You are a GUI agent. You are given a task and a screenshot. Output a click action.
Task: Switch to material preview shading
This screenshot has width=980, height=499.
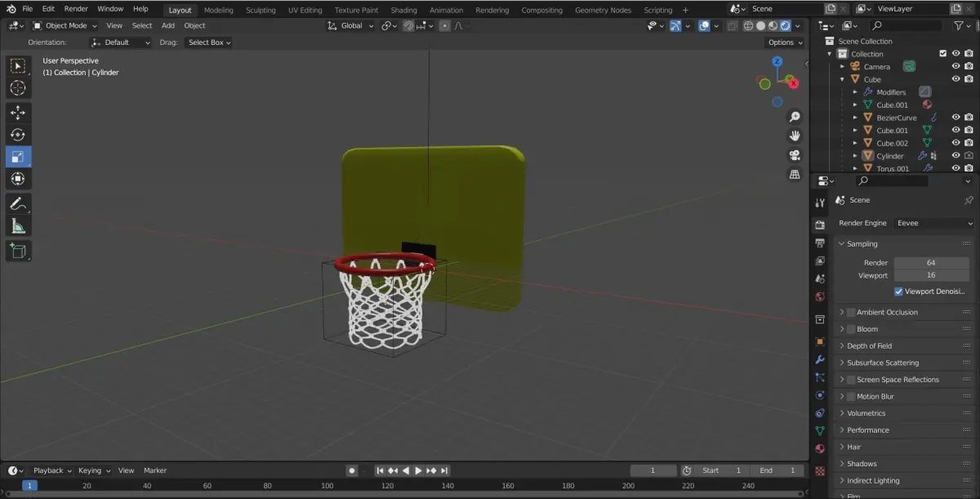[x=773, y=25]
